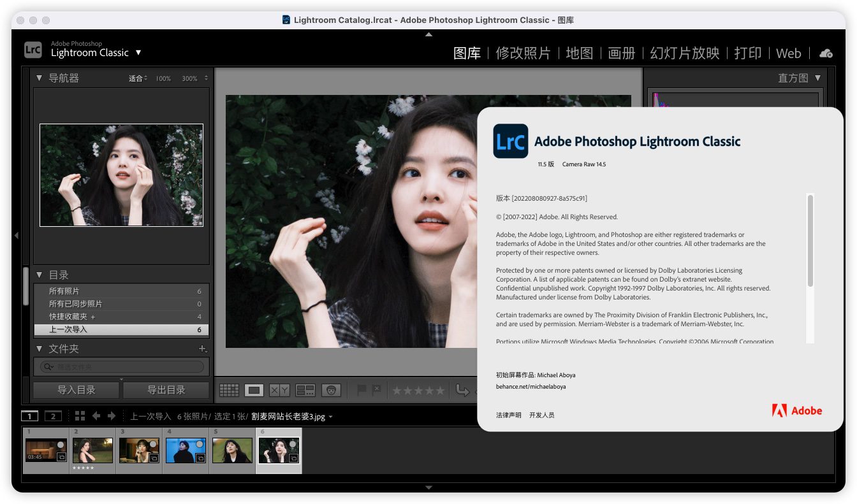
Task: Toggle quick collection circle on thumbnail 3
Action: [x=154, y=444]
